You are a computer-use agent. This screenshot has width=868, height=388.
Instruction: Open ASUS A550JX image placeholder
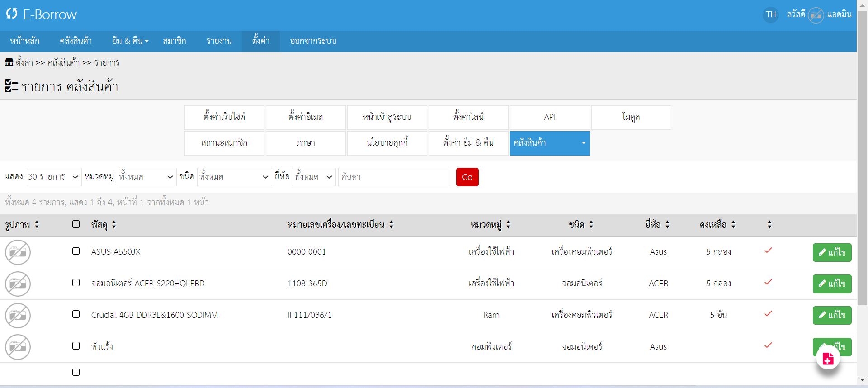coord(18,252)
